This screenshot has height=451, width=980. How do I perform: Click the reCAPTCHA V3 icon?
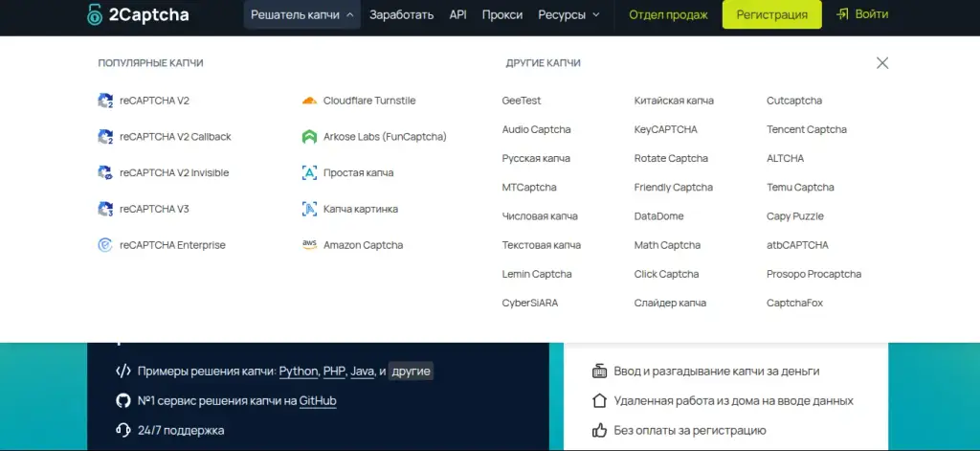(x=105, y=209)
